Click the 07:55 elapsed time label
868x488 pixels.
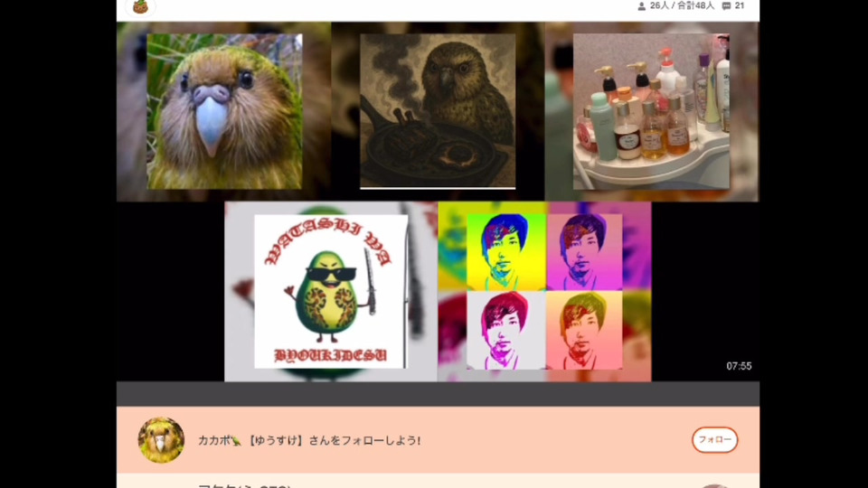tap(739, 366)
